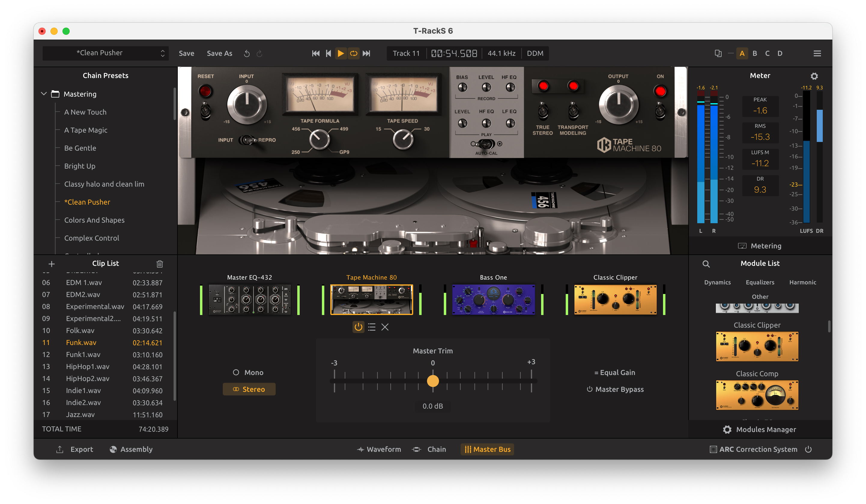Add a clip with the plus icon

pos(52,264)
